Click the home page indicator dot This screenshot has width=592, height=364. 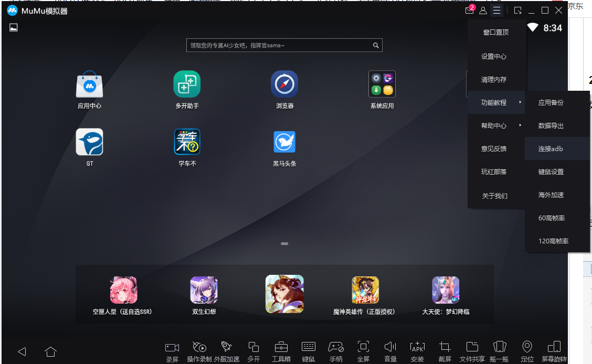(284, 244)
